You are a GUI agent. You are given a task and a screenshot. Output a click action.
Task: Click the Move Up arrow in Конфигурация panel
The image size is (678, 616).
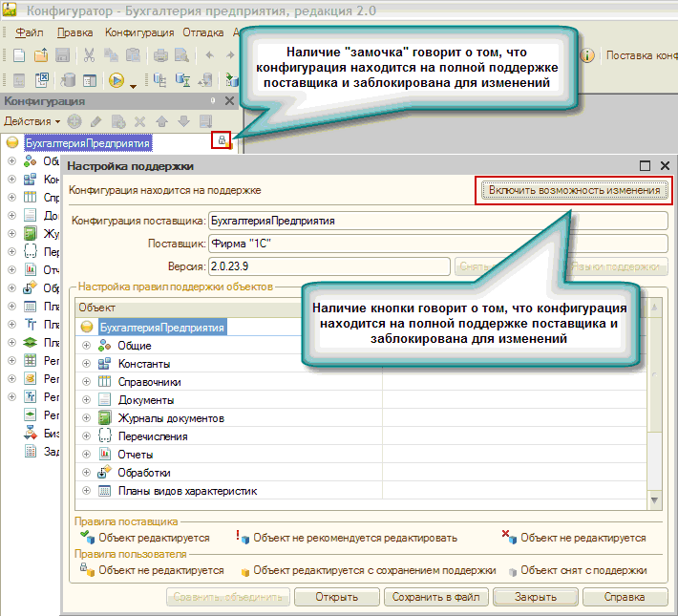(161, 121)
